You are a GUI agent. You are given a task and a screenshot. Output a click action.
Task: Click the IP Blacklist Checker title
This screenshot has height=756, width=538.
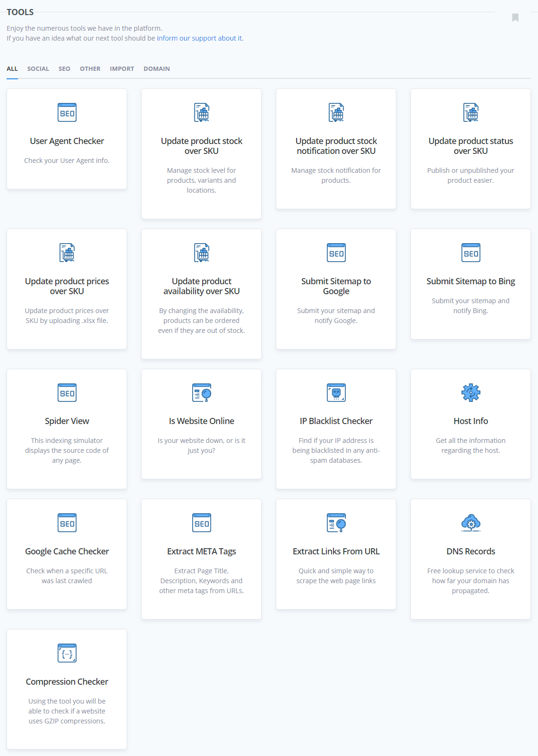click(336, 421)
